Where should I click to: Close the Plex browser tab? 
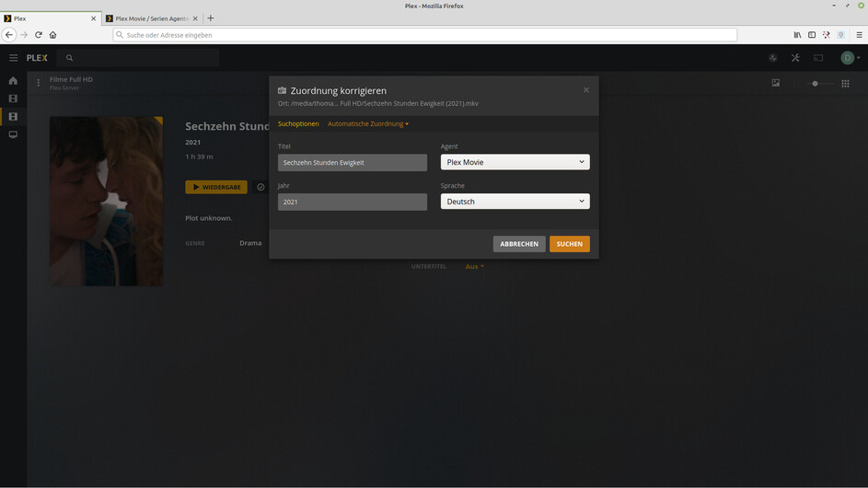93,18
